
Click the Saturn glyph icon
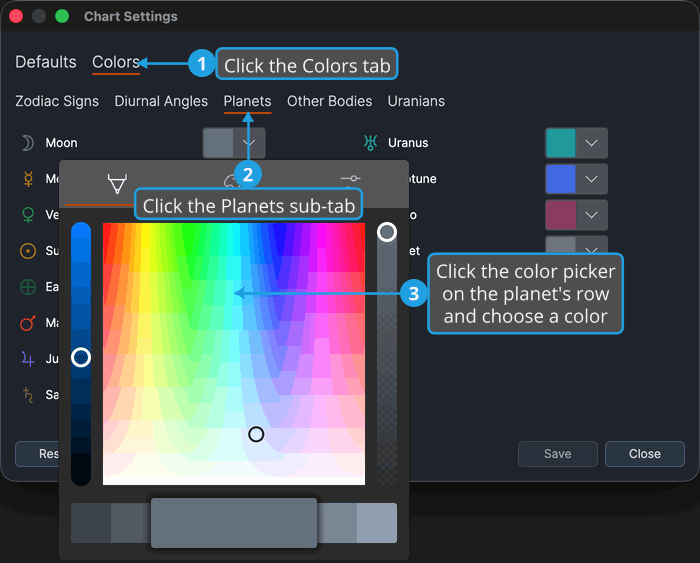[x=28, y=395]
